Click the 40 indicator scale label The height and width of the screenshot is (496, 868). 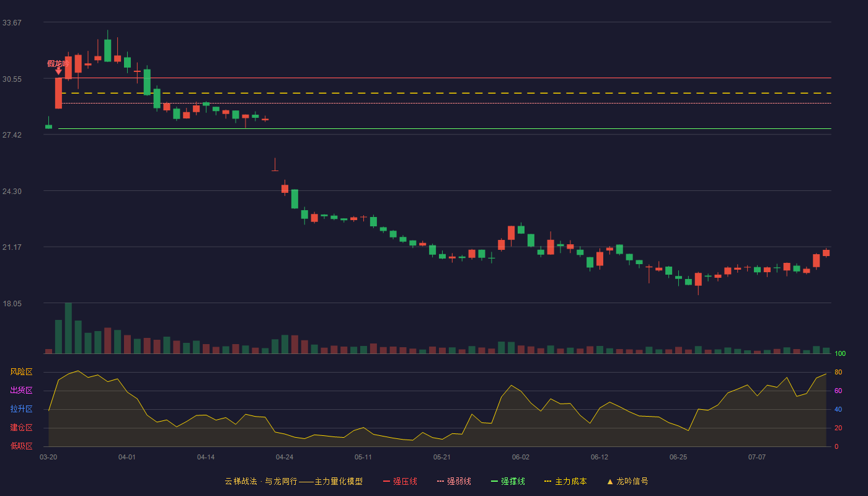point(838,409)
